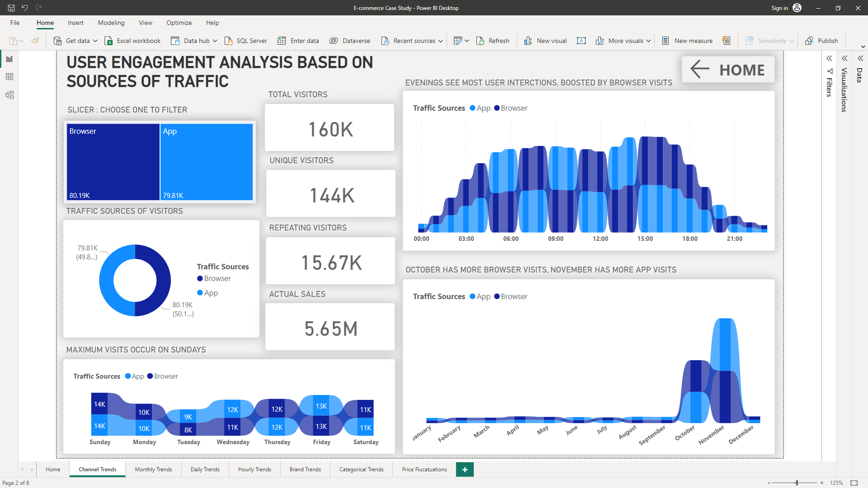Switch to the Monthly Trends page

[x=153, y=469]
